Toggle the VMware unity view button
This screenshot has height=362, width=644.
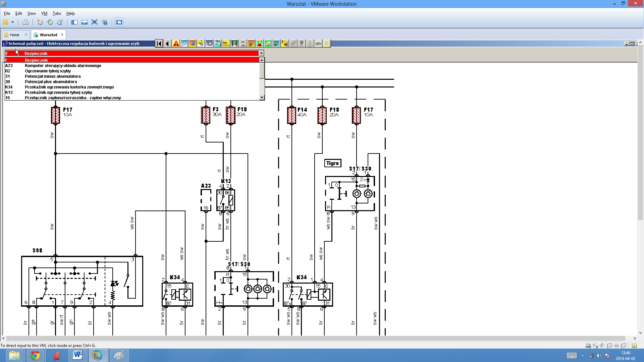click(x=105, y=22)
